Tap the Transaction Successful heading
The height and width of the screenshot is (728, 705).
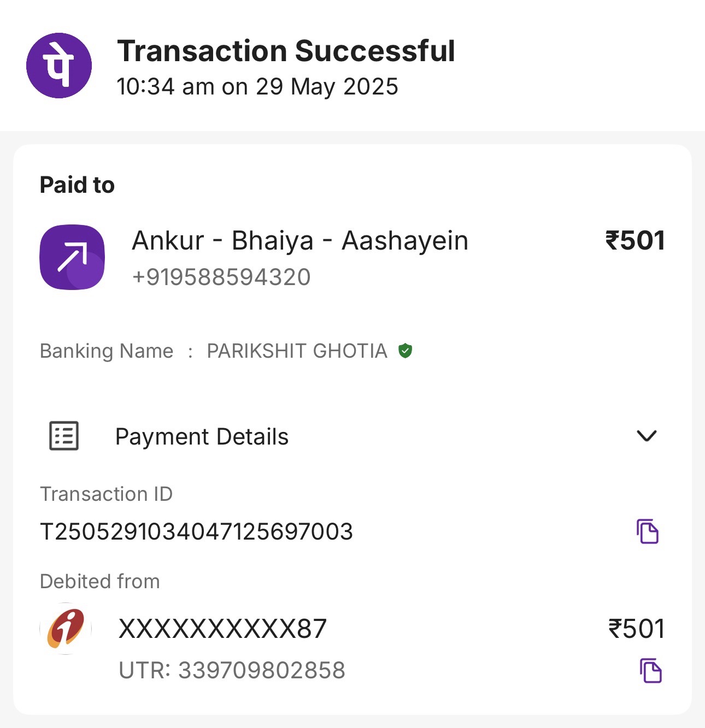(x=286, y=51)
